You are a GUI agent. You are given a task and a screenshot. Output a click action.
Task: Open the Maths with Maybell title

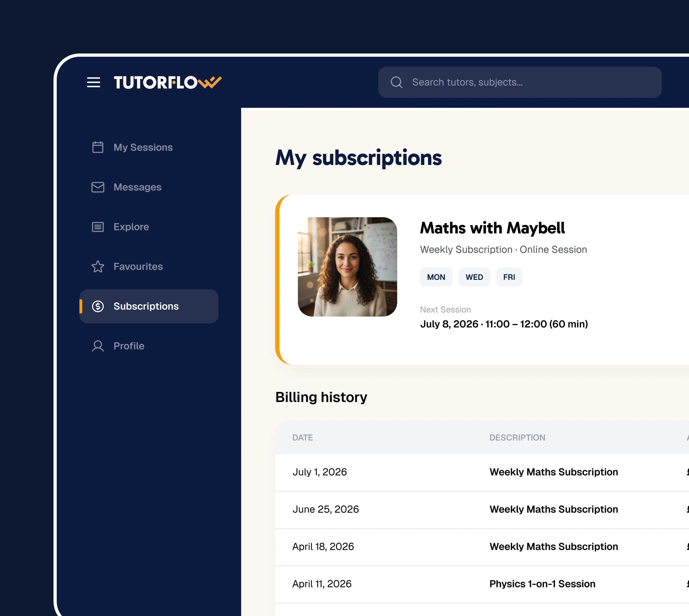492,228
